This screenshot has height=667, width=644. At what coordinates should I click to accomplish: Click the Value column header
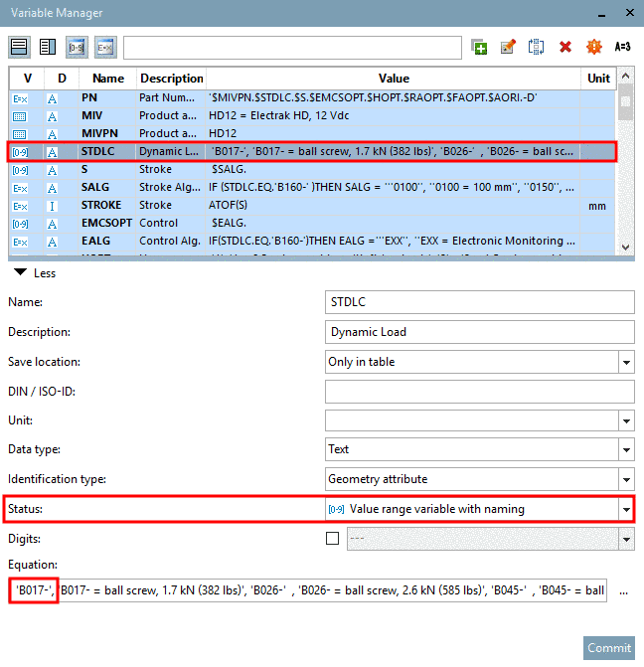(394, 79)
